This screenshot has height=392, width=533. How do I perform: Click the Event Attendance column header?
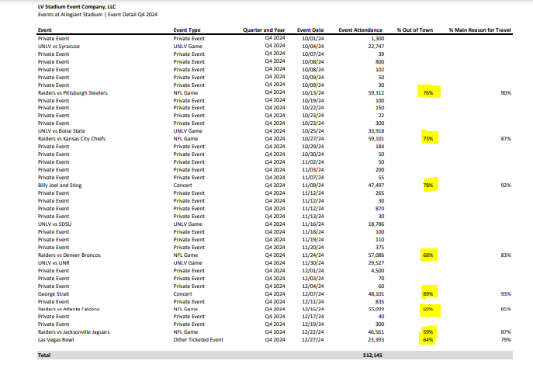(x=361, y=29)
